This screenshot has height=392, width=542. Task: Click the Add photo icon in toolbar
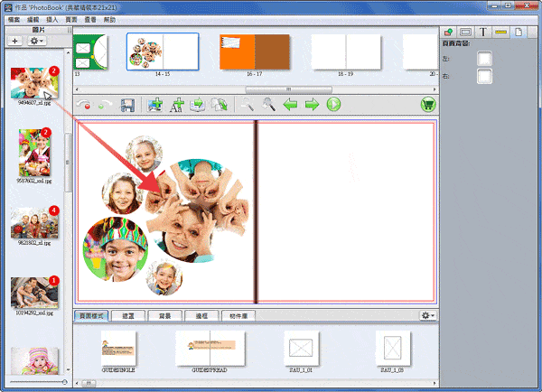154,106
